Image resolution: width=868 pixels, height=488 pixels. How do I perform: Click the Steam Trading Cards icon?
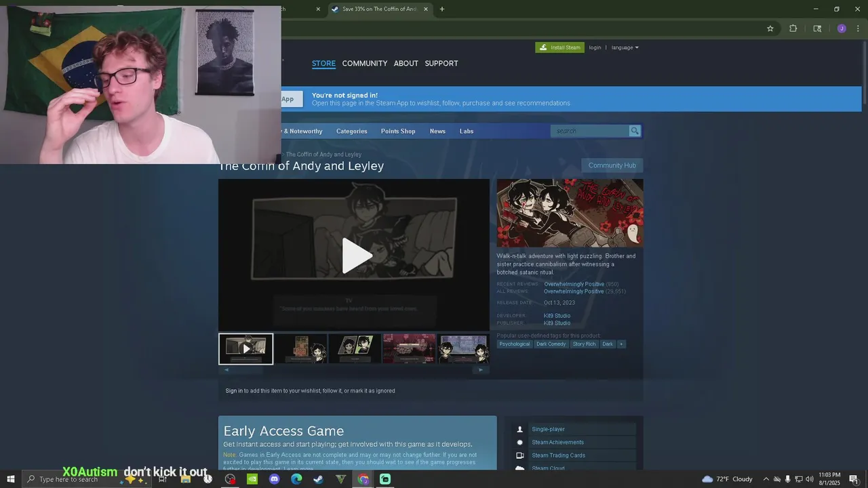tap(520, 455)
